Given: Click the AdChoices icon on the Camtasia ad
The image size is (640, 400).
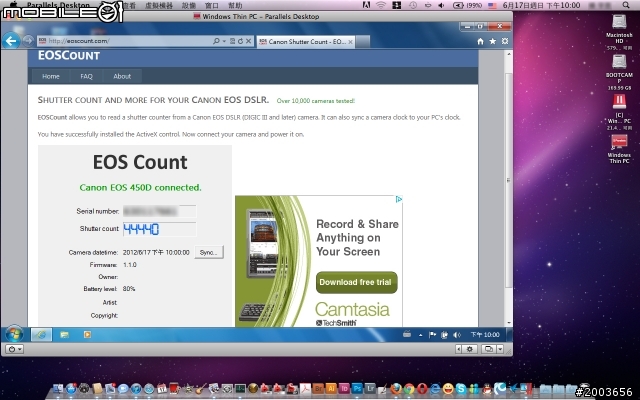Looking at the screenshot, I should pyautogui.click(x=399, y=199).
